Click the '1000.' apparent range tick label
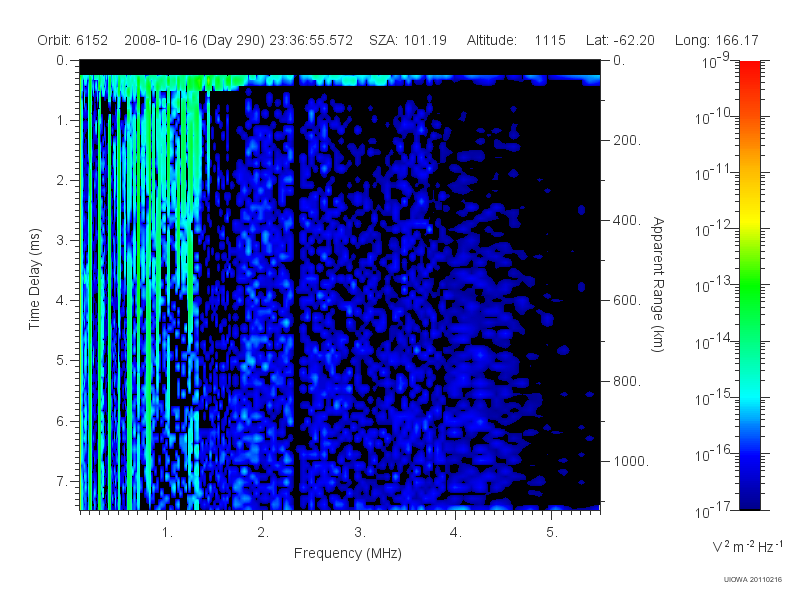This screenshot has height=600, width=800. pyautogui.click(x=631, y=461)
